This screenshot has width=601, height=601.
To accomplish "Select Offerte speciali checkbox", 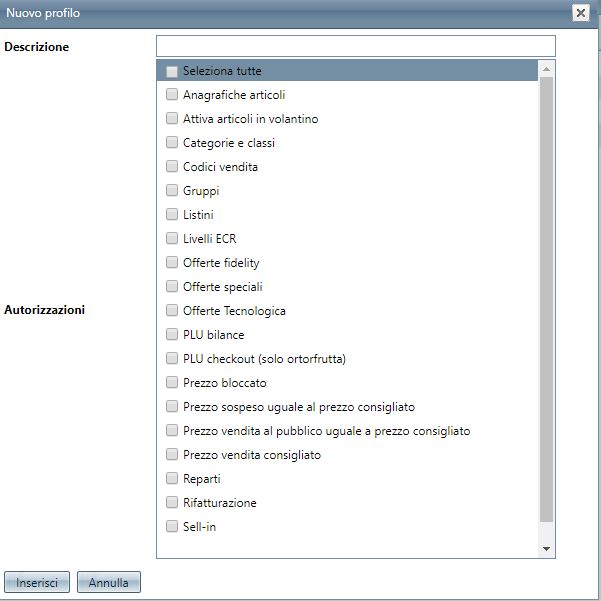I will (172, 287).
